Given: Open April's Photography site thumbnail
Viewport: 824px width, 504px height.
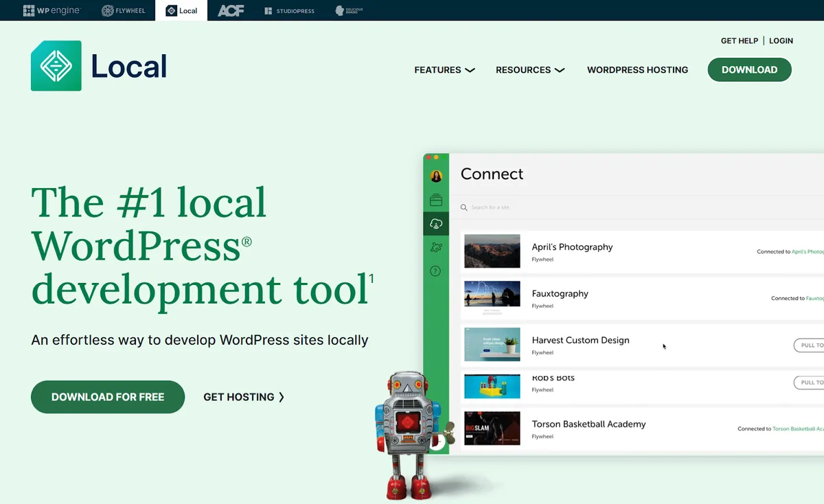Looking at the screenshot, I should pos(492,251).
